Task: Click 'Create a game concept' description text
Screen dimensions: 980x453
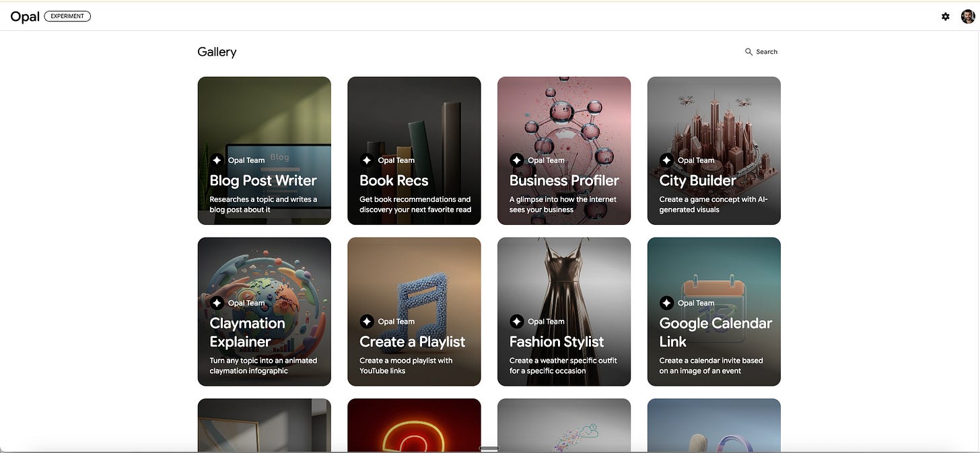Action: (x=713, y=205)
